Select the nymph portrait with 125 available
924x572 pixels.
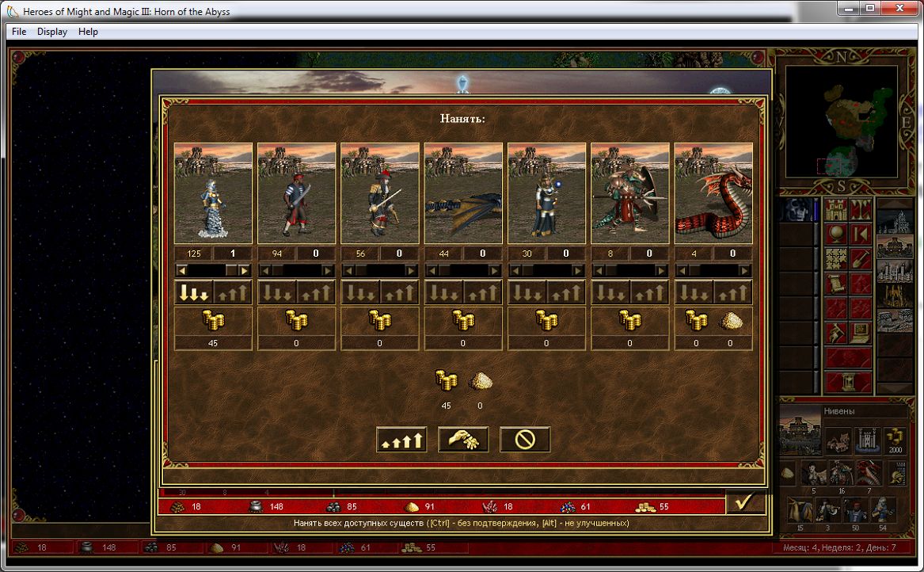coord(213,193)
